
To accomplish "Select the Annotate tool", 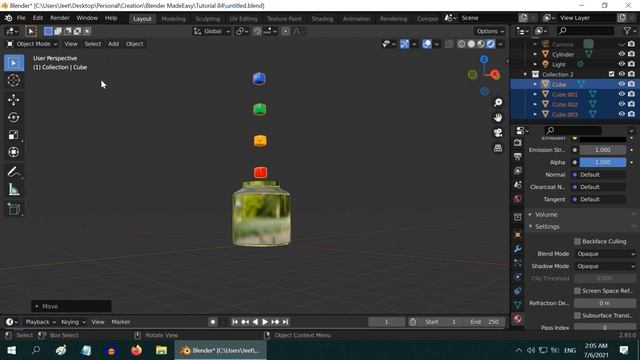I will point(14,172).
